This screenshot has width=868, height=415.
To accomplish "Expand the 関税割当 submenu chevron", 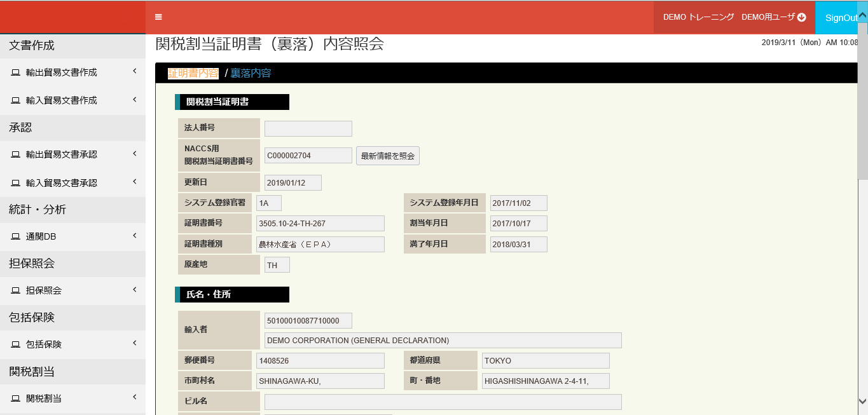I will (x=135, y=398).
